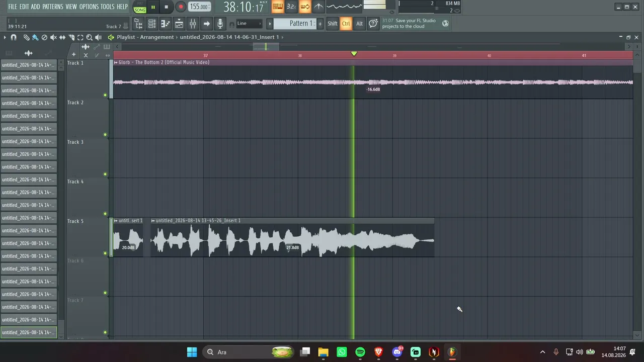Toggle the metronome button in top toolbar
This screenshot has height=362, width=644.
pos(318,7)
